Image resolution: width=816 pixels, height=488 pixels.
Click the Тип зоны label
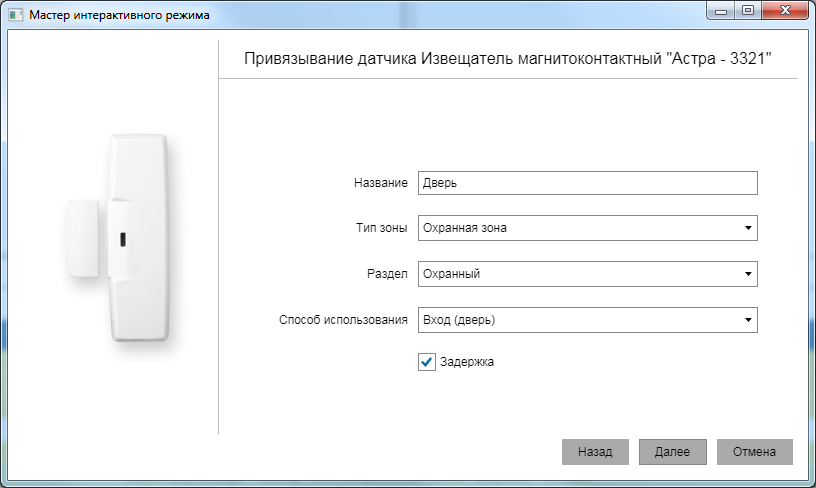(381, 228)
